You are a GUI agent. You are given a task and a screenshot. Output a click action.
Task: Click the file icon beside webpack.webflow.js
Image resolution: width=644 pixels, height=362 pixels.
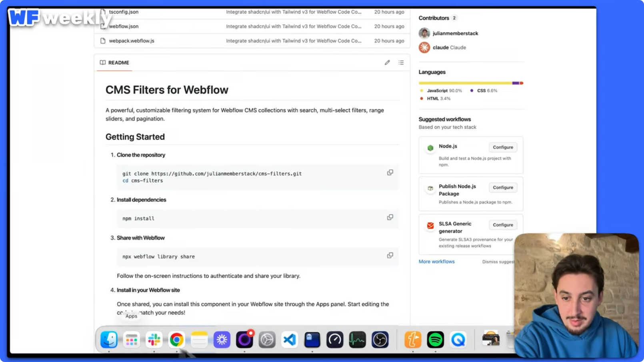(103, 41)
